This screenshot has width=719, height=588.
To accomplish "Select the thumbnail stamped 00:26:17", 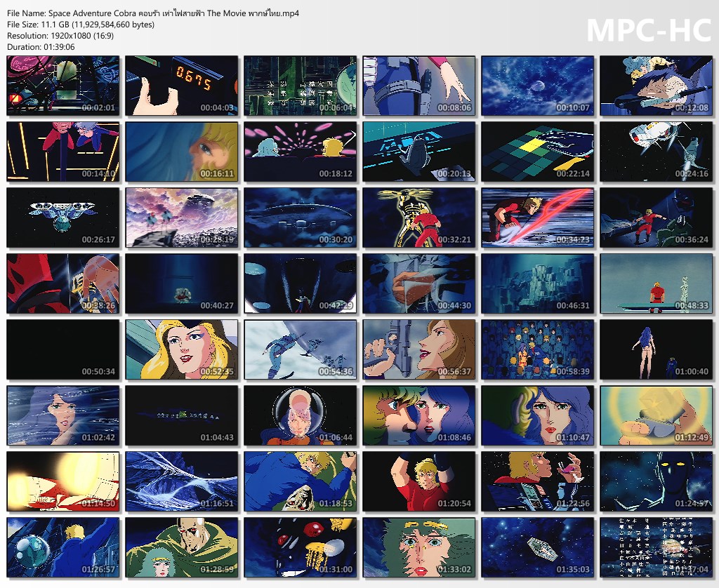I will pos(63,218).
